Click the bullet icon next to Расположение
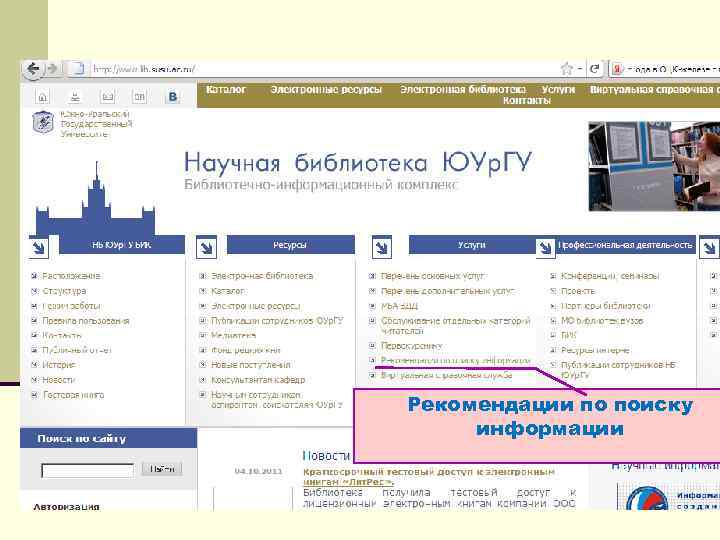Viewport: 720px width, 540px height. coord(34,276)
